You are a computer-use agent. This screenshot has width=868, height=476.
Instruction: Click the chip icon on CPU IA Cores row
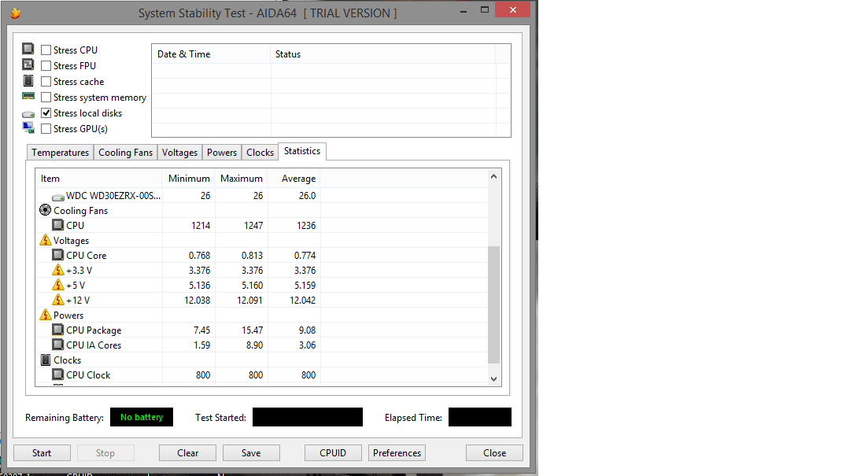pyautogui.click(x=58, y=345)
